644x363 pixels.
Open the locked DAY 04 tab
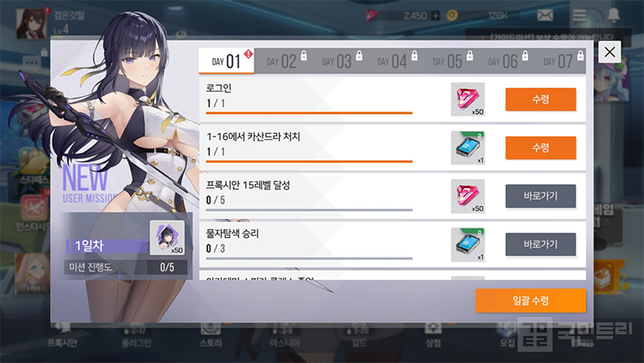393,61
